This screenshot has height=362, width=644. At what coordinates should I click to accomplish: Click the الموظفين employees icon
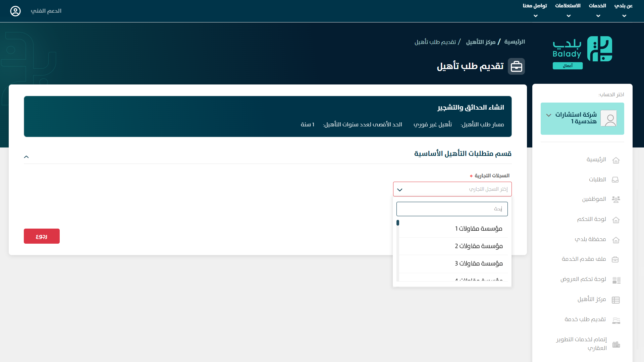click(615, 199)
